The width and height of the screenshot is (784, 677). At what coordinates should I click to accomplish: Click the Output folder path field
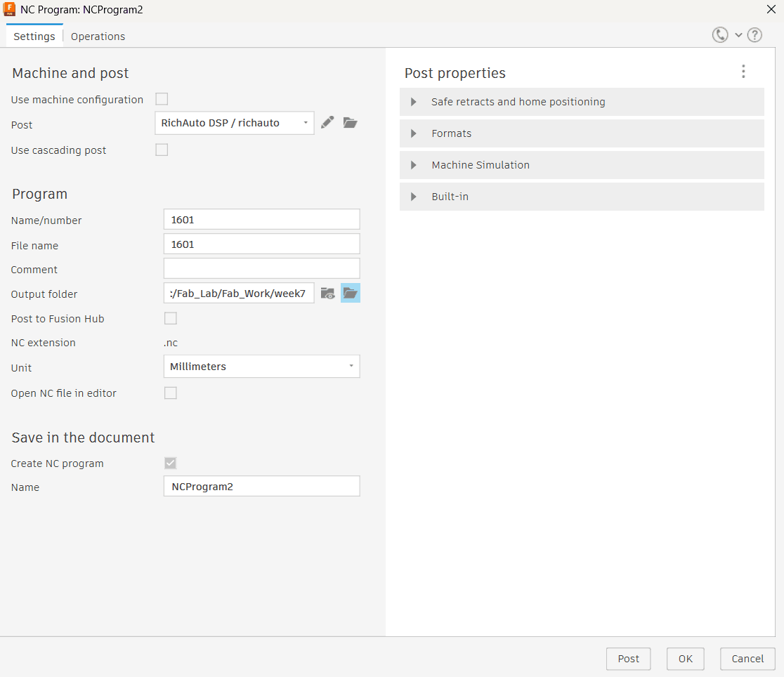pyautogui.click(x=239, y=293)
